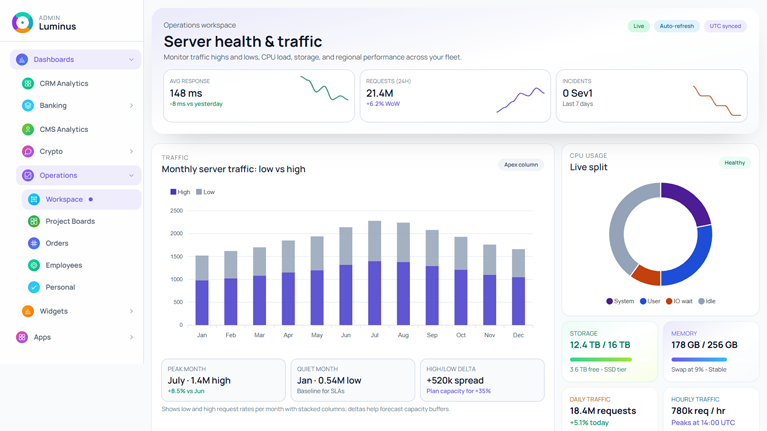This screenshot has height=431, width=767.
Task: Click the CMS Analytics icon
Action: point(28,130)
